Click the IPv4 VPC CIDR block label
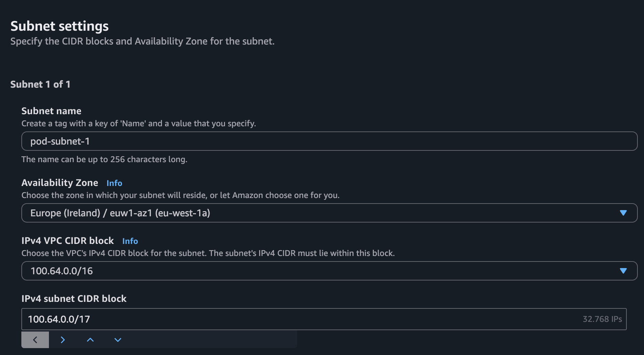Viewport: 644px width, 355px height. (x=68, y=241)
